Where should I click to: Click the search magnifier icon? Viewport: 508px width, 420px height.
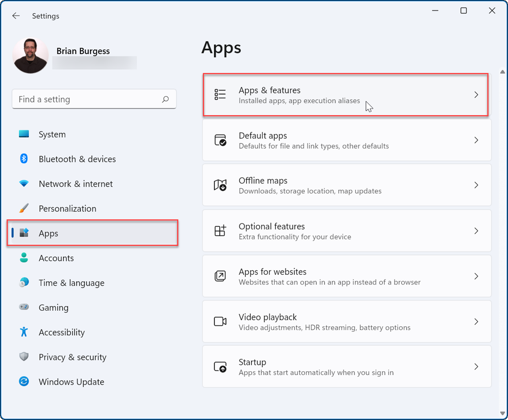point(165,99)
